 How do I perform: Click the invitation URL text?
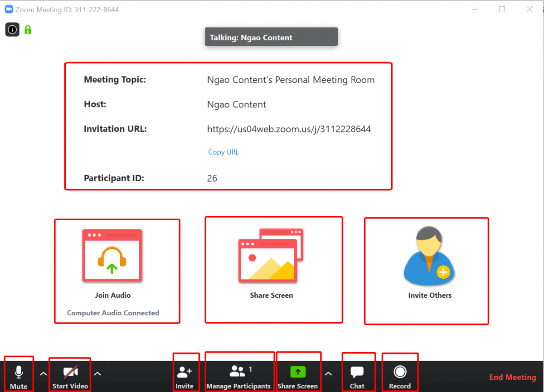[289, 129]
